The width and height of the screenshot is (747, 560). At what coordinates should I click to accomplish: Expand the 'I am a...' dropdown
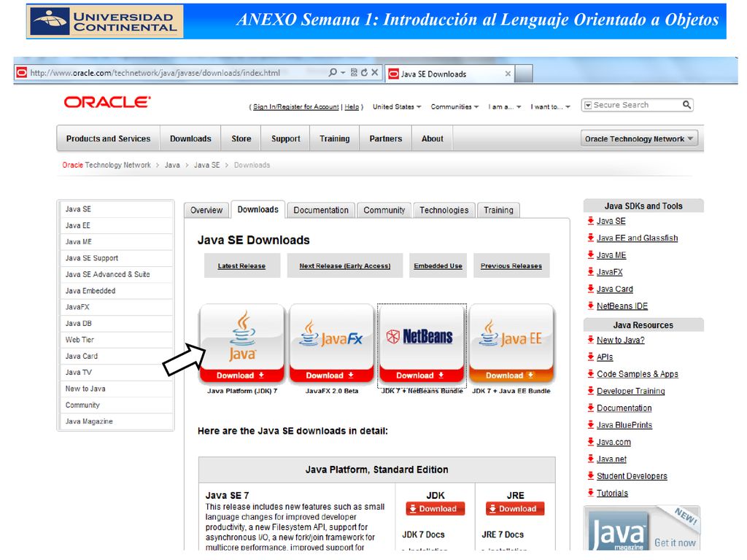pyautogui.click(x=505, y=106)
